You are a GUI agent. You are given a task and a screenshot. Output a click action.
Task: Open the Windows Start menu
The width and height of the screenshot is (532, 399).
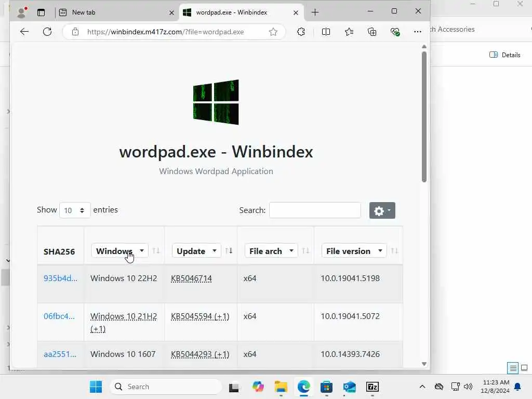[x=96, y=387]
